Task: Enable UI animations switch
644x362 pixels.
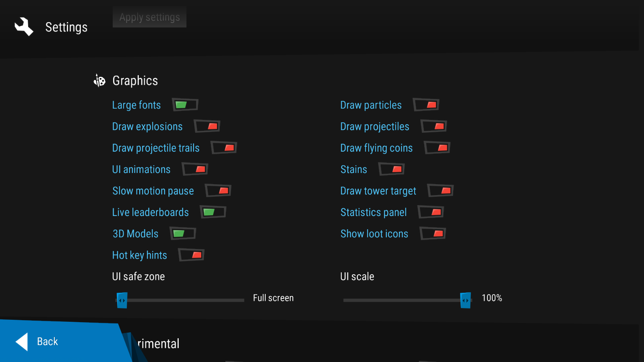Action: pos(195,169)
